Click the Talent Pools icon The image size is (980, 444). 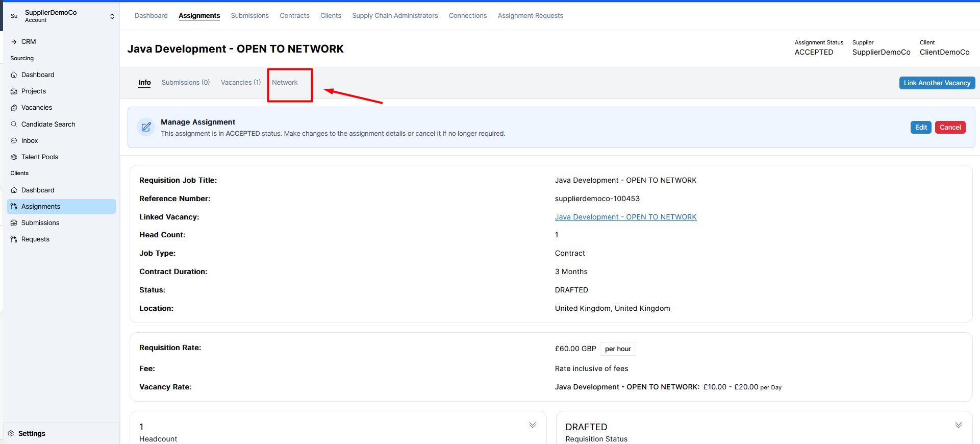click(14, 157)
